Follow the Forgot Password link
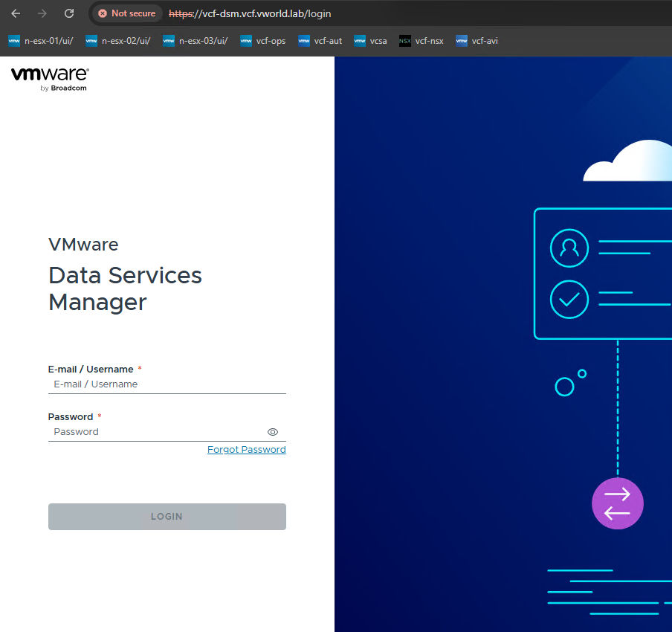 coord(246,450)
